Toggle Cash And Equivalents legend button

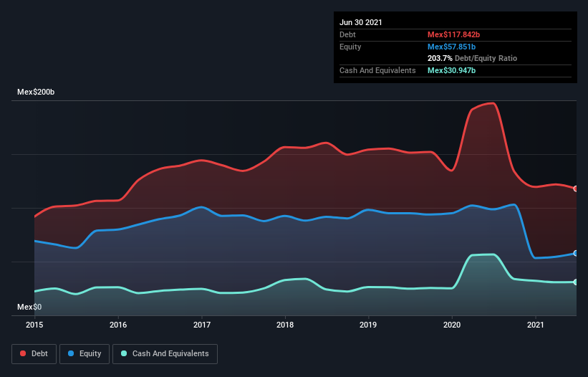(165, 354)
